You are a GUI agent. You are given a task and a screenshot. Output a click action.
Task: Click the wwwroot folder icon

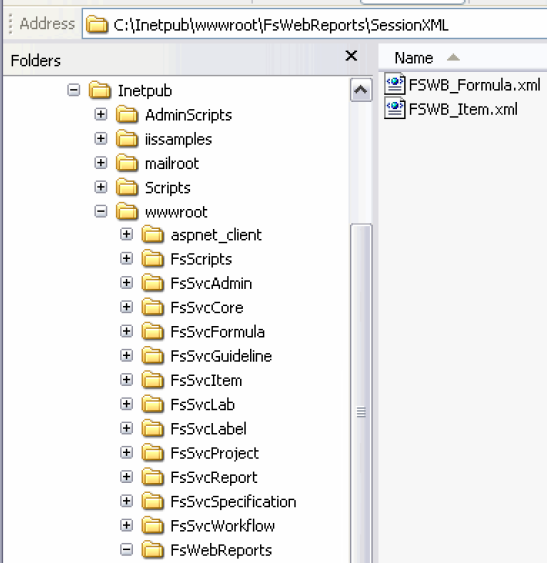127,211
